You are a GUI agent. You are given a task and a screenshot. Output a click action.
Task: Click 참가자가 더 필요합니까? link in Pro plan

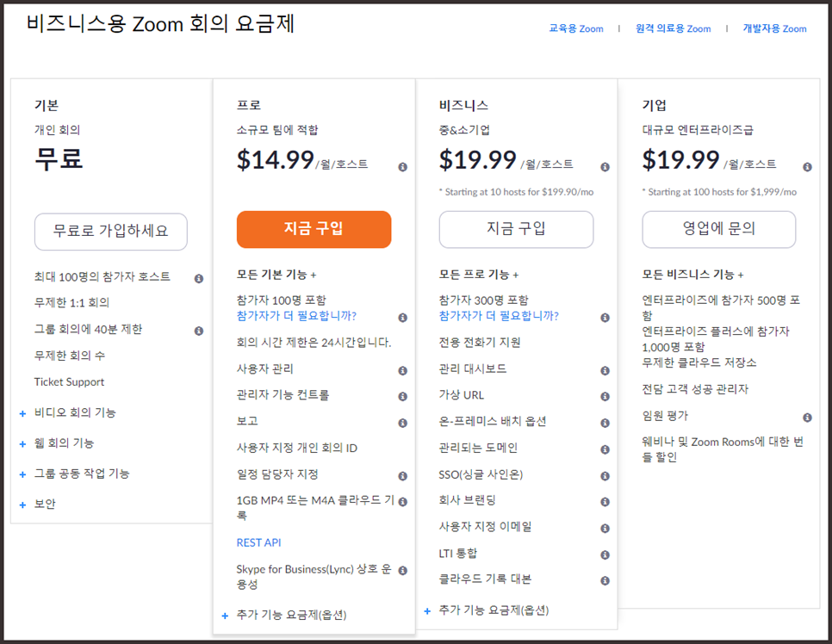(296, 316)
